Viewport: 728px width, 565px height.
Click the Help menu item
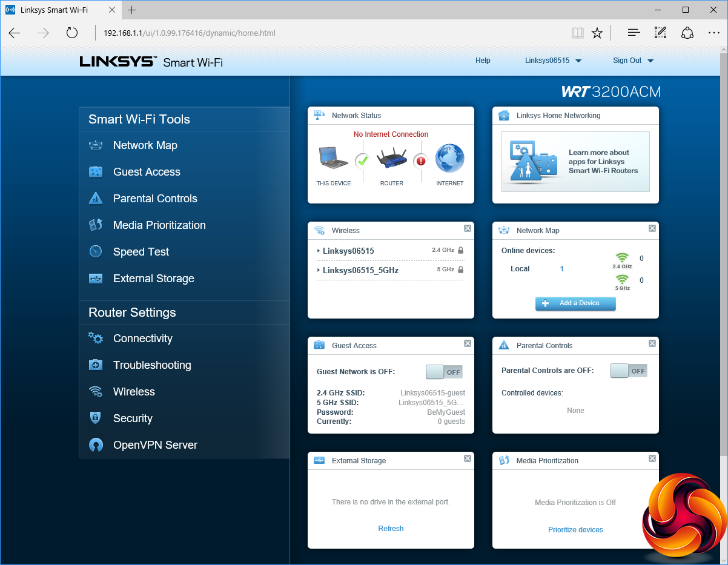483,61
